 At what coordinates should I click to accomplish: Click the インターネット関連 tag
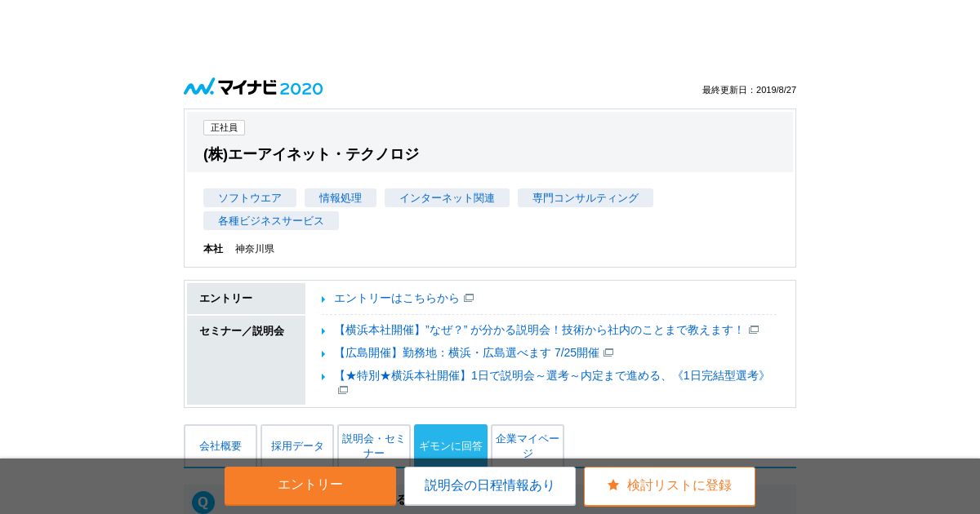pyautogui.click(x=447, y=197)
